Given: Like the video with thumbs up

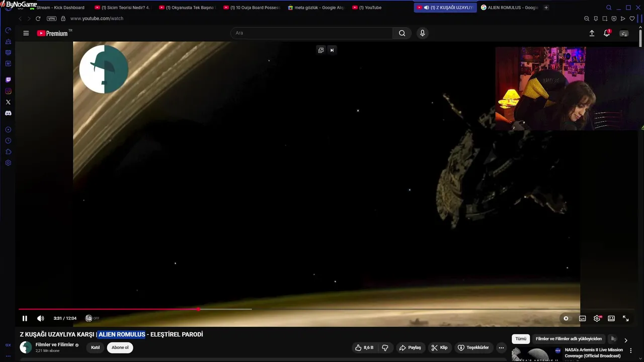Looking at the screenshot, I should click(x=364, y=347).
